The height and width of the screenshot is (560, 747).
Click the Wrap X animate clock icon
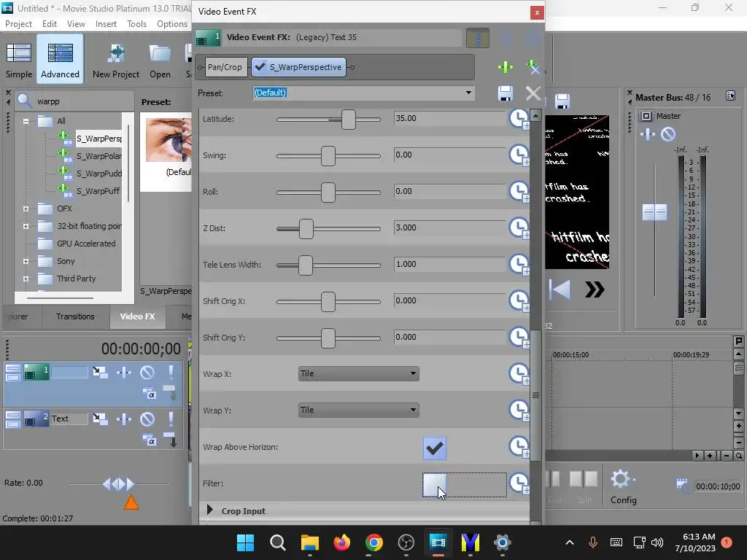point(519,374)
